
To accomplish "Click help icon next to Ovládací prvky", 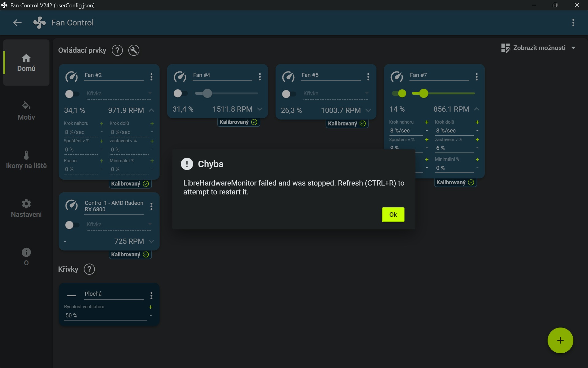I will 117,50.
